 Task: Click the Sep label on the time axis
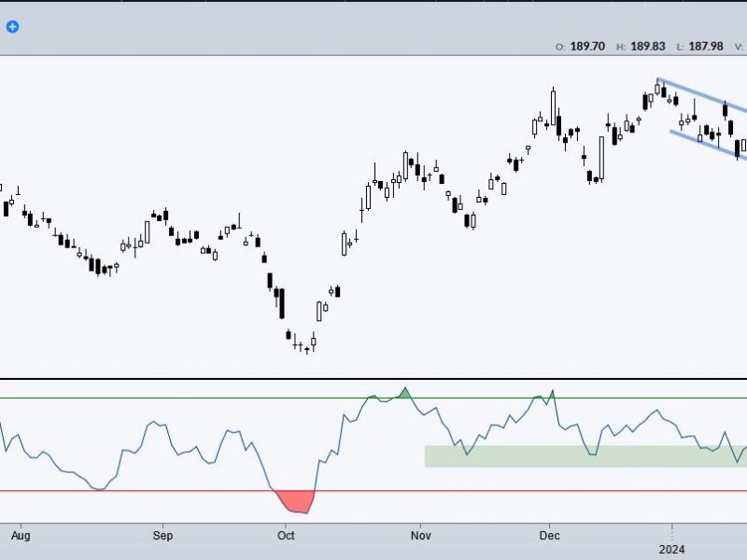162,535
